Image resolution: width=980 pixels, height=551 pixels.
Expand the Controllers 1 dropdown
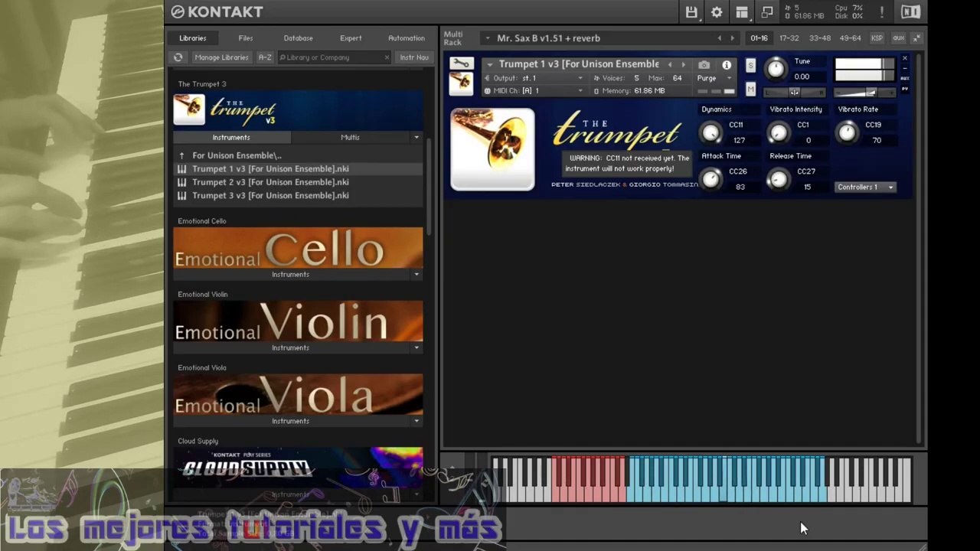coord(865,187)
